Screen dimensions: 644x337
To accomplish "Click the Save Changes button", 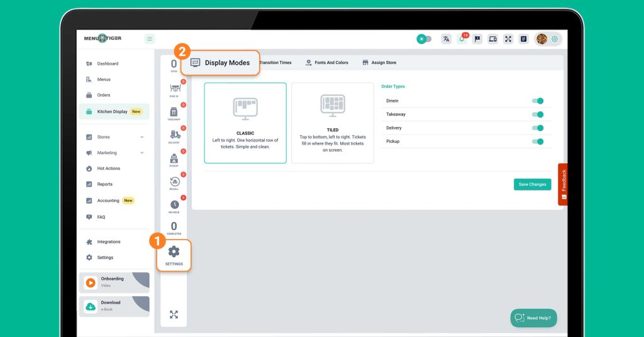I will [x=532, y=184].
